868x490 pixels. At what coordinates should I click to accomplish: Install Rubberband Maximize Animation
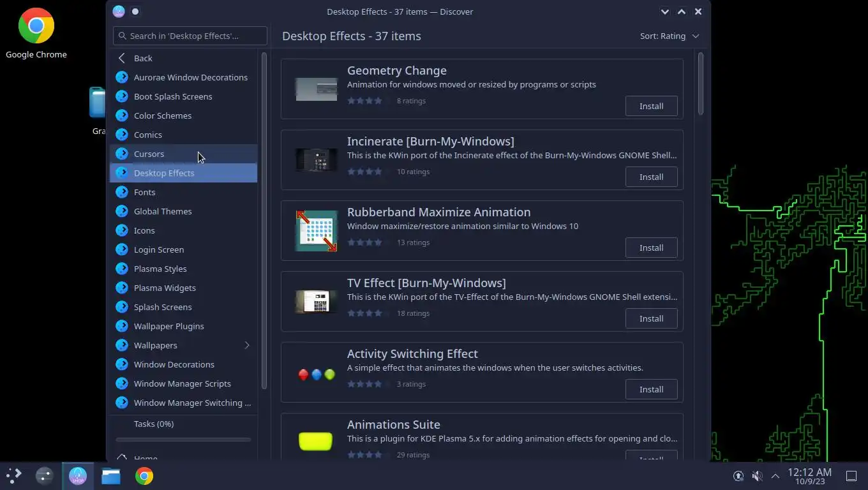(651, 248)
